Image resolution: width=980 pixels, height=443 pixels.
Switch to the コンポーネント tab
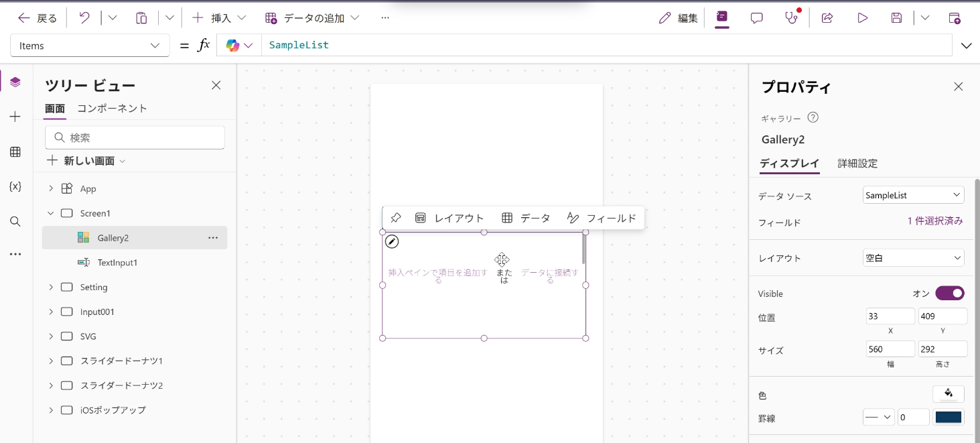click(x=112, y=109)
